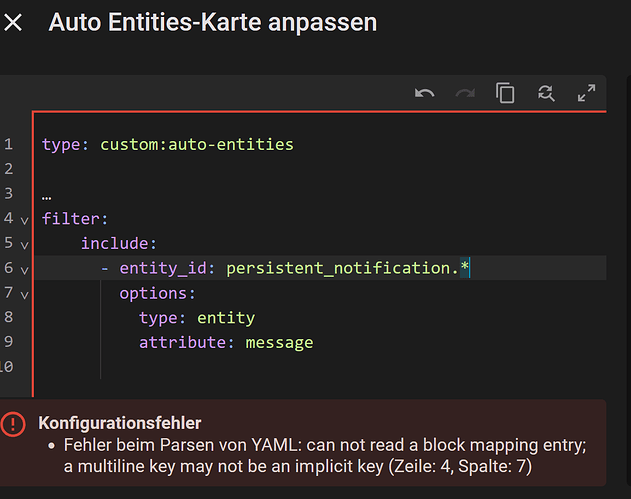Click the include: key in the editor
The width and height of the screenshot is (631, 499).
(119, 243)
